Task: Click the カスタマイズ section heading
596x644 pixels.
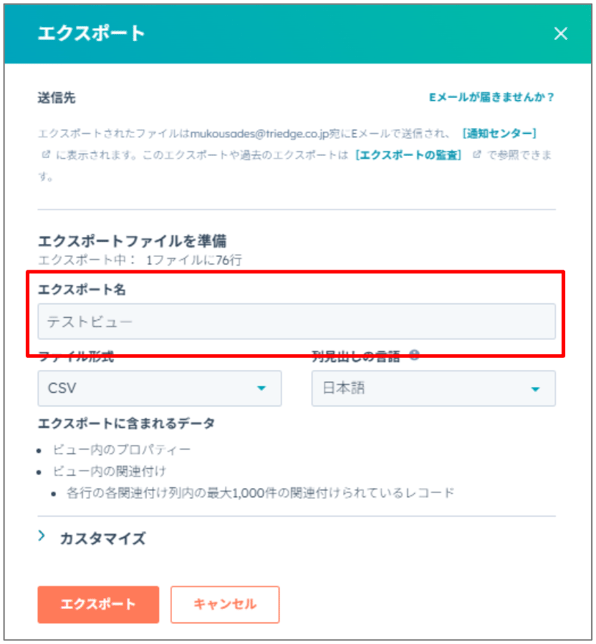Action: pyautogui.click(x=103, y=538)
